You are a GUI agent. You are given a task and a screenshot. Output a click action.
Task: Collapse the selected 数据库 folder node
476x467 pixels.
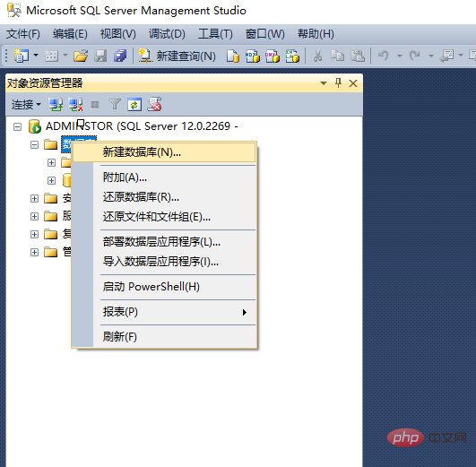(x=35, y=145)
